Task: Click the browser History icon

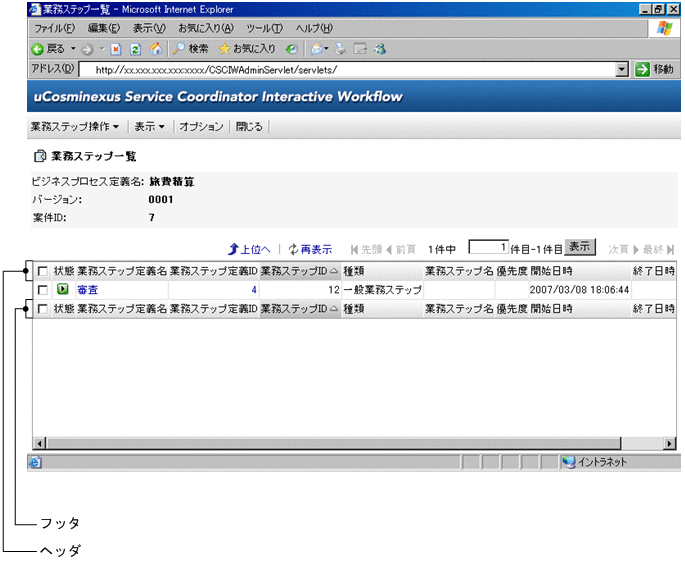Action: (291, 49)
